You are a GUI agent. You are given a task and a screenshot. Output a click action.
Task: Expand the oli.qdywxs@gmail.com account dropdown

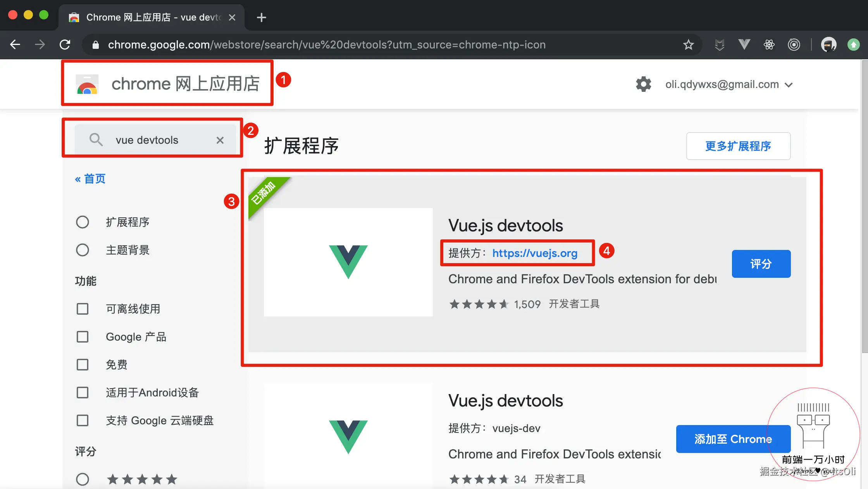[x=728, y=84]
